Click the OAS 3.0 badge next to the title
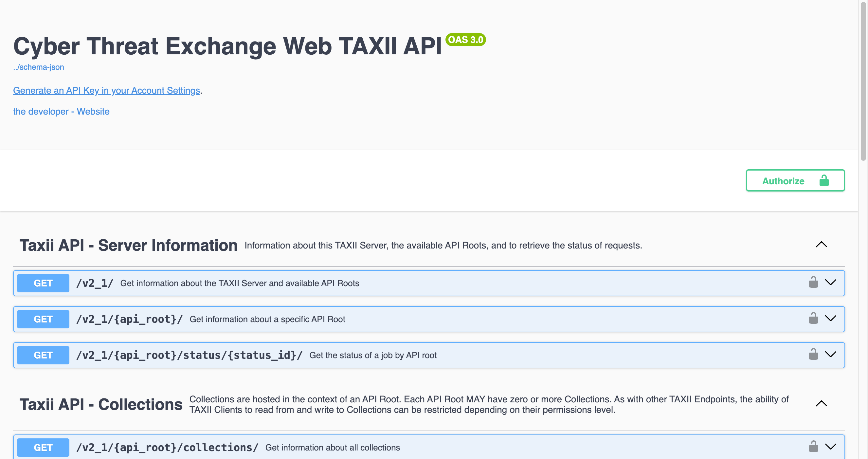Image resolution: width=868 pixels, height=459 pixels. coord(465,40)
